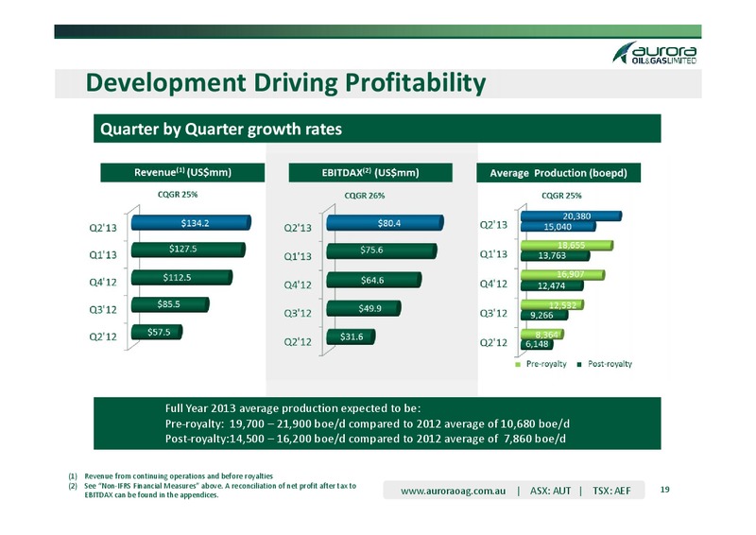Viewport: 756px width, 535px height.
Task: Open the www.auroraoag.com.au link
Action: (454, 492)
